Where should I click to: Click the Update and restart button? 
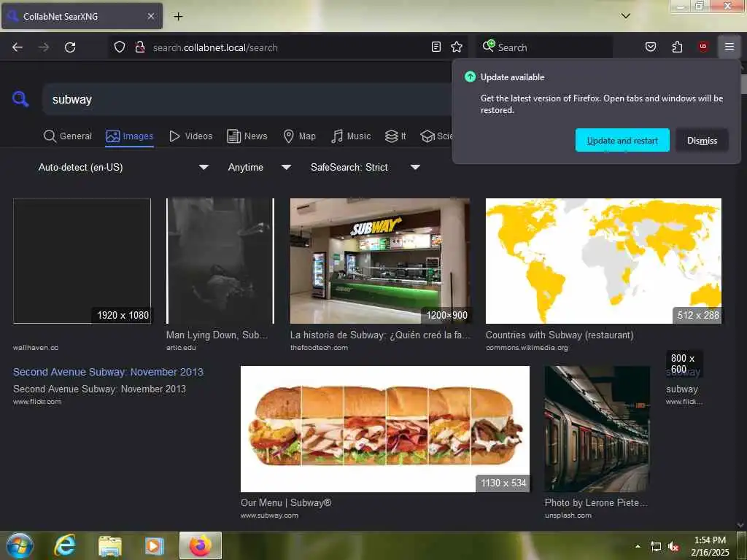pyautogui.click(x=622, y=141)
